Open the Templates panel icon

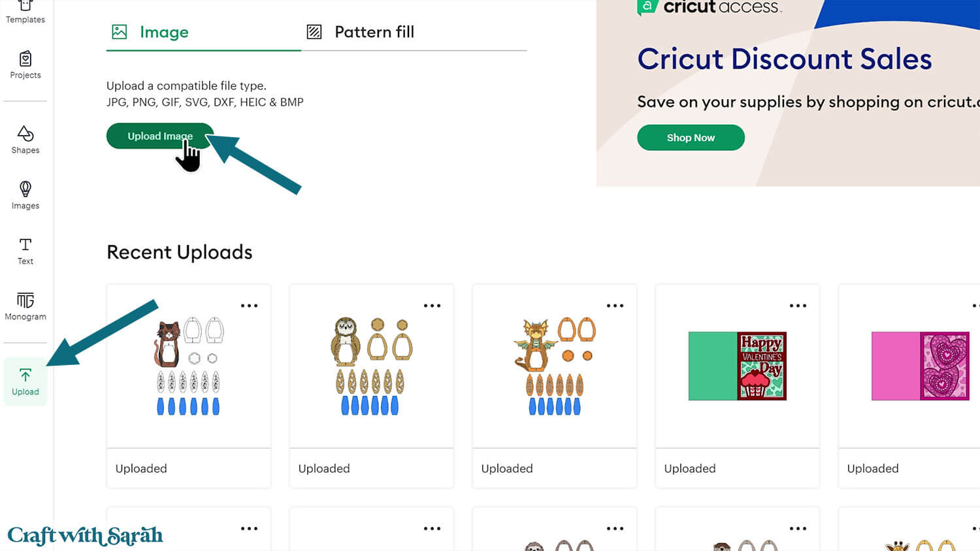point(25,12)
